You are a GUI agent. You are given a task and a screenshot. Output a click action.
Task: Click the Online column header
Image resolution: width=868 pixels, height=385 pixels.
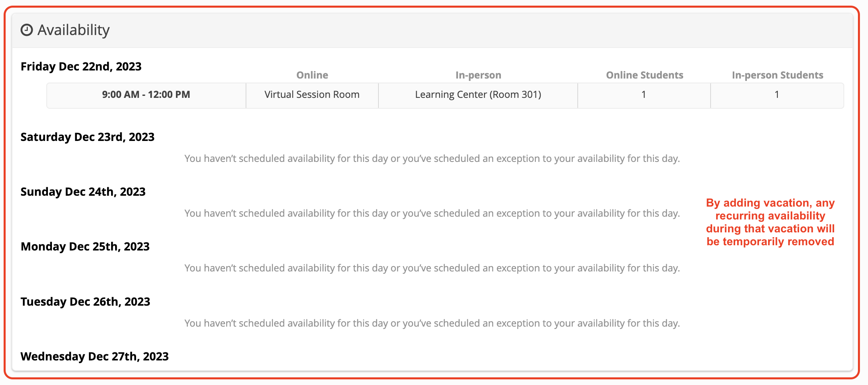tap(312, 75)
